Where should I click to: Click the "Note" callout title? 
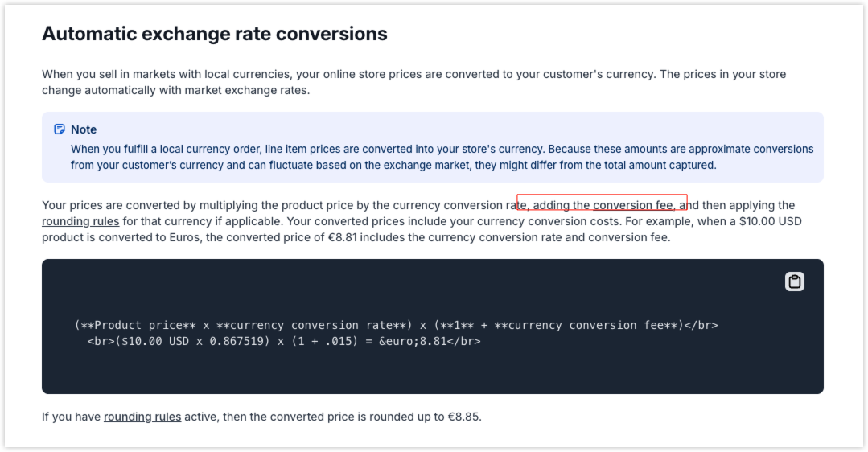coord(84,129)
